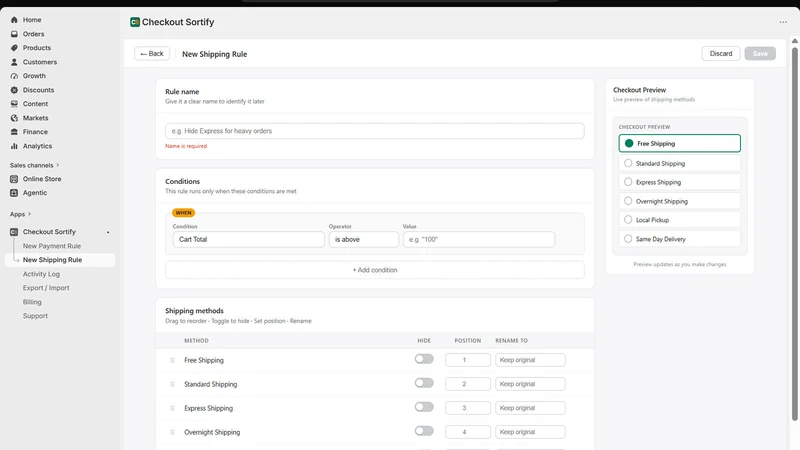
Task: Select Standard Shipping in checkout preview
Action: (680, 163)
